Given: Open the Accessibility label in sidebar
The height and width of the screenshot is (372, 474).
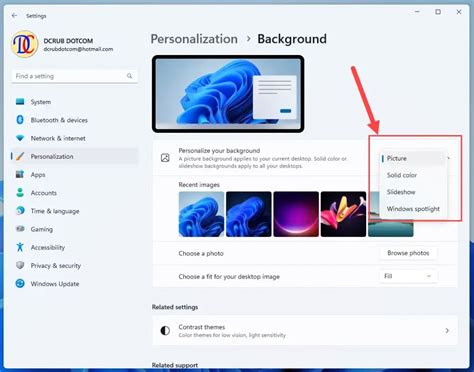Looking at the screenshot, I should coord(48,247).
